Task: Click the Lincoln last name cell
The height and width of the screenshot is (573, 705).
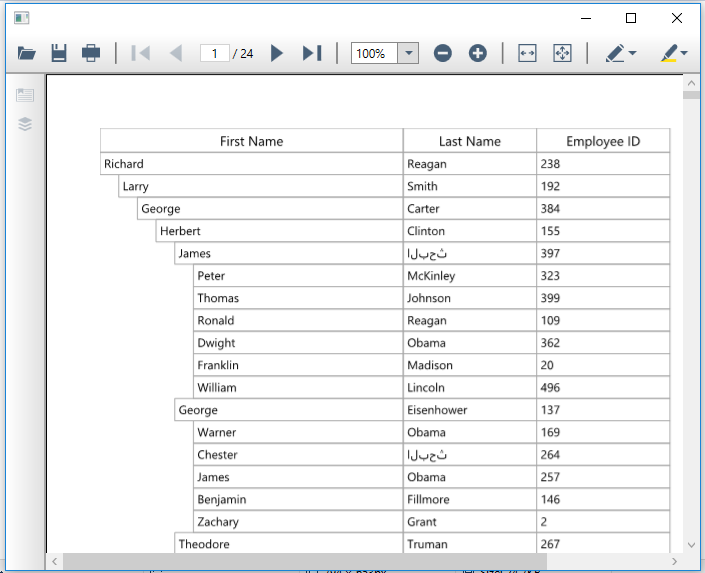Action: coord(469,388)
